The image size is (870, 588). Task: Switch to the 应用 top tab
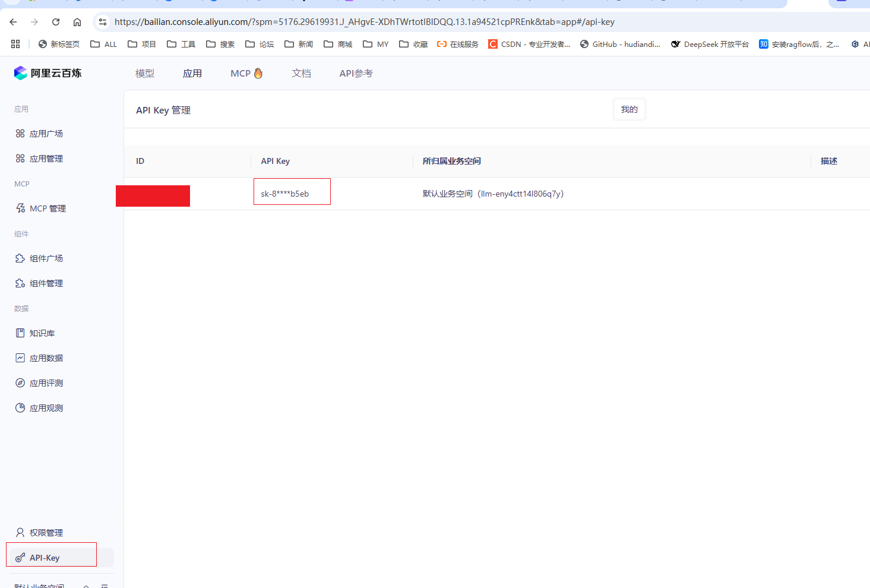(192, 73)
